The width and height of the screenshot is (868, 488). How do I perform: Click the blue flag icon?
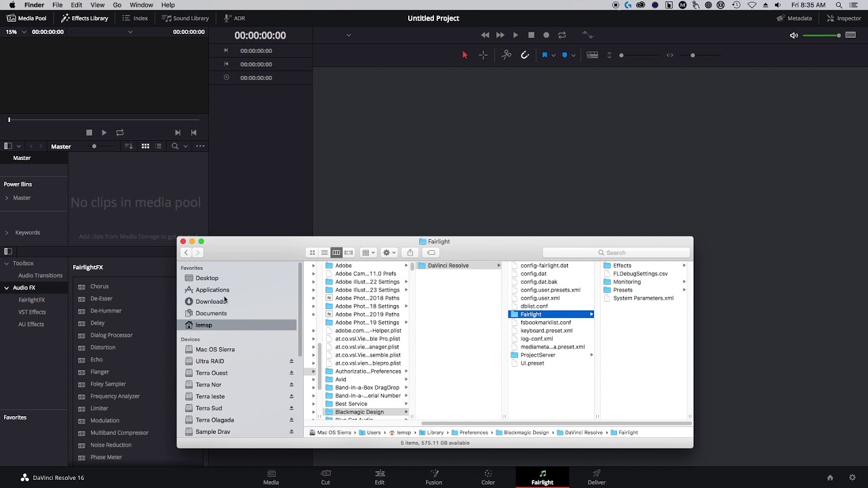tap(545, 55)
